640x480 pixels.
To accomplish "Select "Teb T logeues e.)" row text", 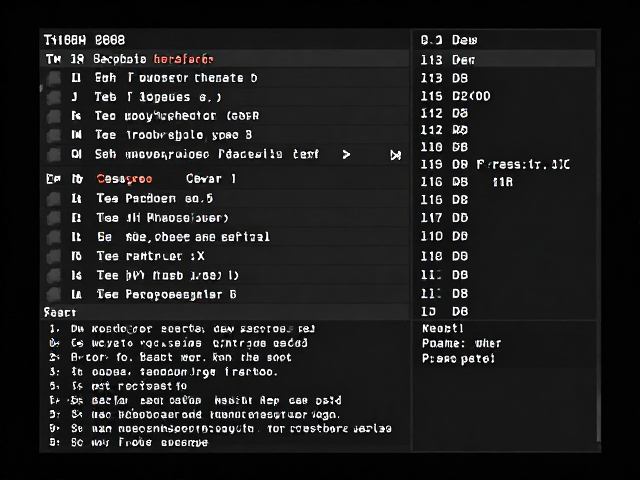I will [x=158, y=97].
